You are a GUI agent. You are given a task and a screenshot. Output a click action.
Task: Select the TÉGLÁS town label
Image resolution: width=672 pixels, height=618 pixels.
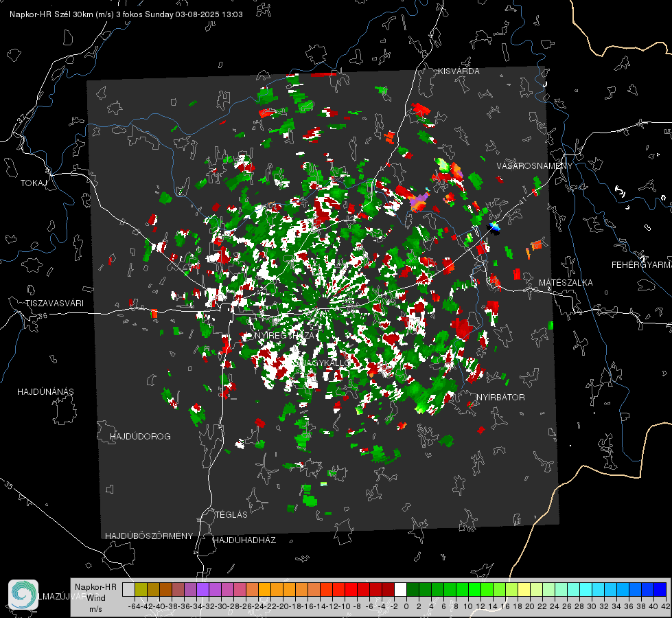pos(231,515)
